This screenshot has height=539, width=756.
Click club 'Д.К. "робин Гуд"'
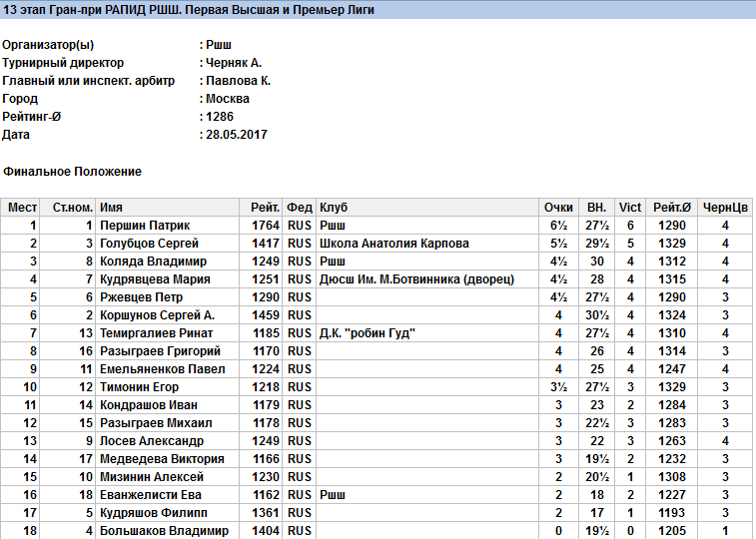(367, 332)
